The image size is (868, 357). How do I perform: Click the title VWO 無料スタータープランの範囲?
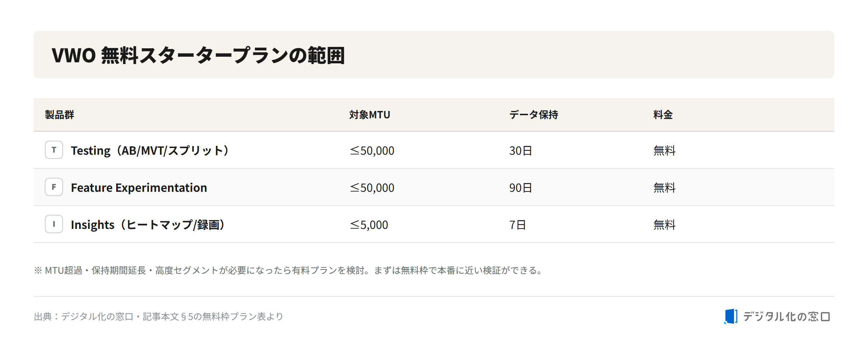tap(198, 55)
